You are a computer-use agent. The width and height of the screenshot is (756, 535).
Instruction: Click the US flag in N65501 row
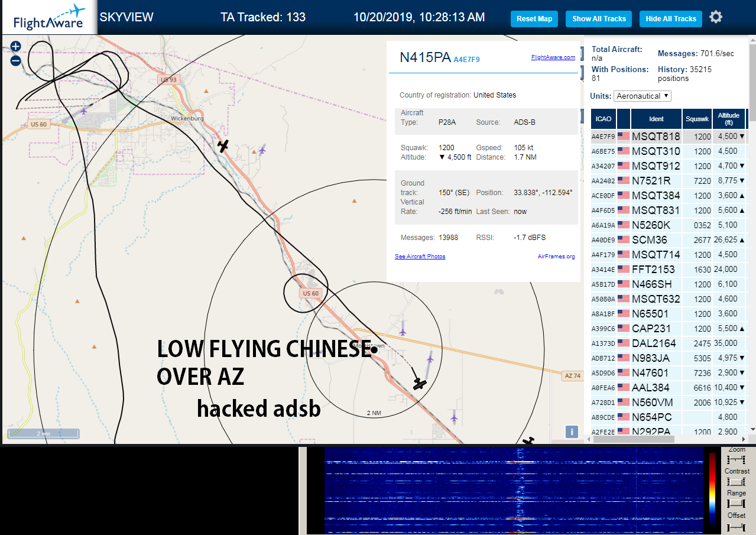[x=624, y=313]
